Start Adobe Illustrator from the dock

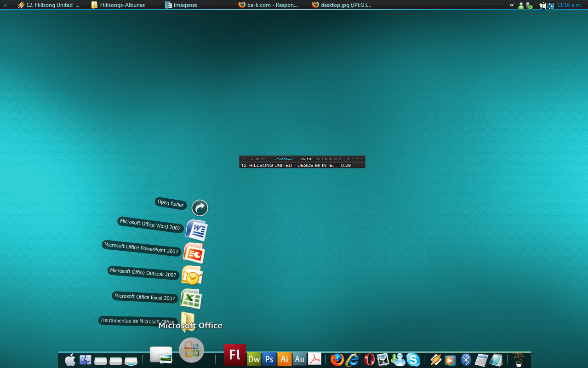point(285,359)
